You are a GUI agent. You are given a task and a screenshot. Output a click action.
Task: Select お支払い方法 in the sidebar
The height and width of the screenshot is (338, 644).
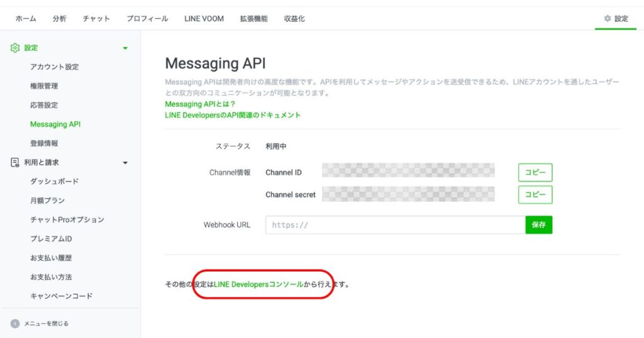click(51, 277)
